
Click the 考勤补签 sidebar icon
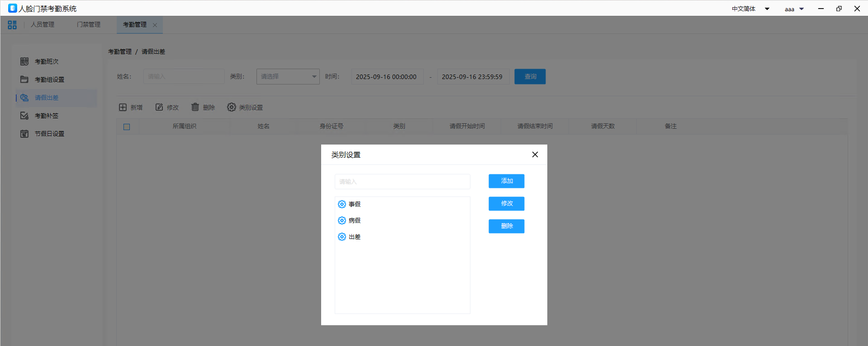tap(24, 116)
